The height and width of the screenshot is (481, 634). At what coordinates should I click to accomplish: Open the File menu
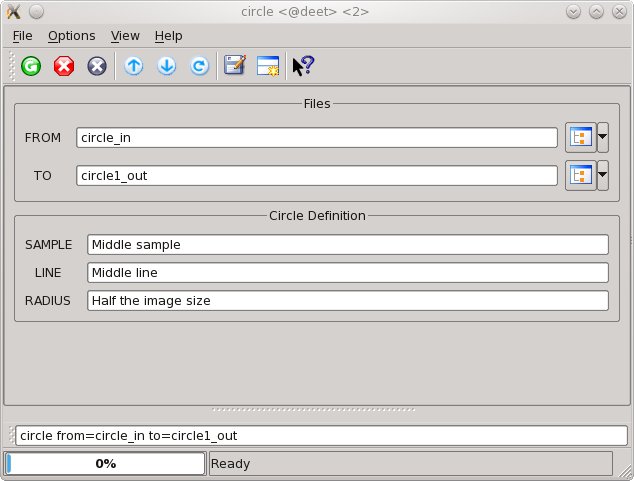click(x=23, y=35)
